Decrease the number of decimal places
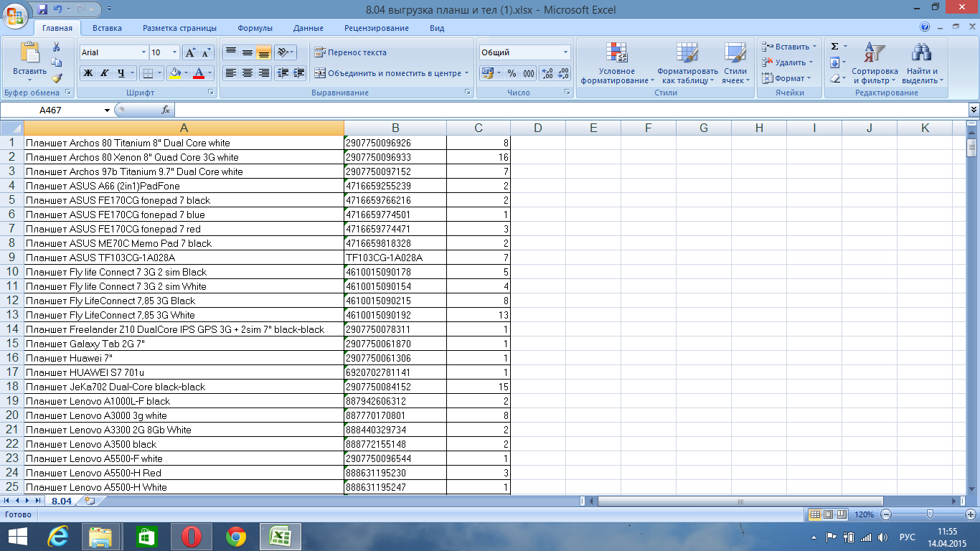Viewport: 980px width, 551px height. (x=563, y=73)
